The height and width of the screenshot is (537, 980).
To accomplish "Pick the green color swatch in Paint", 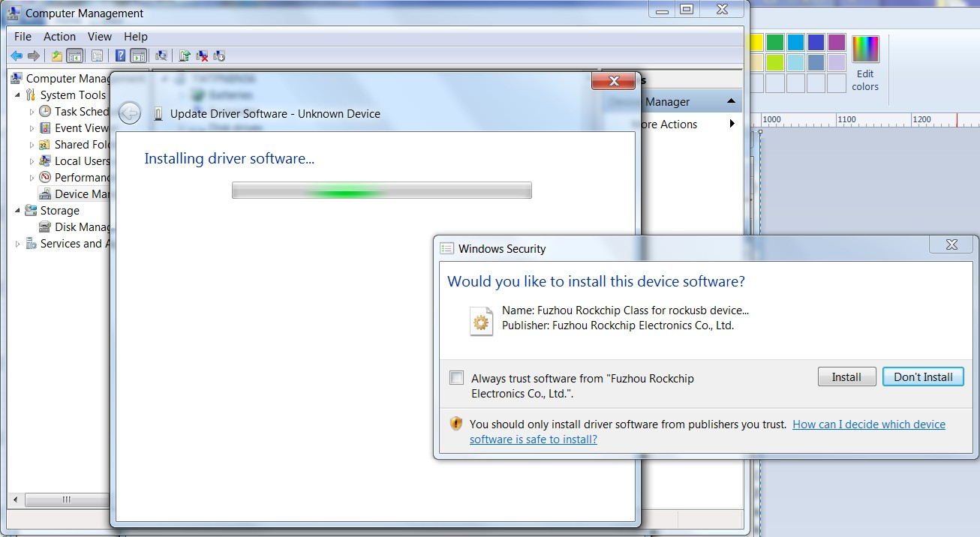I will [775, 42].
